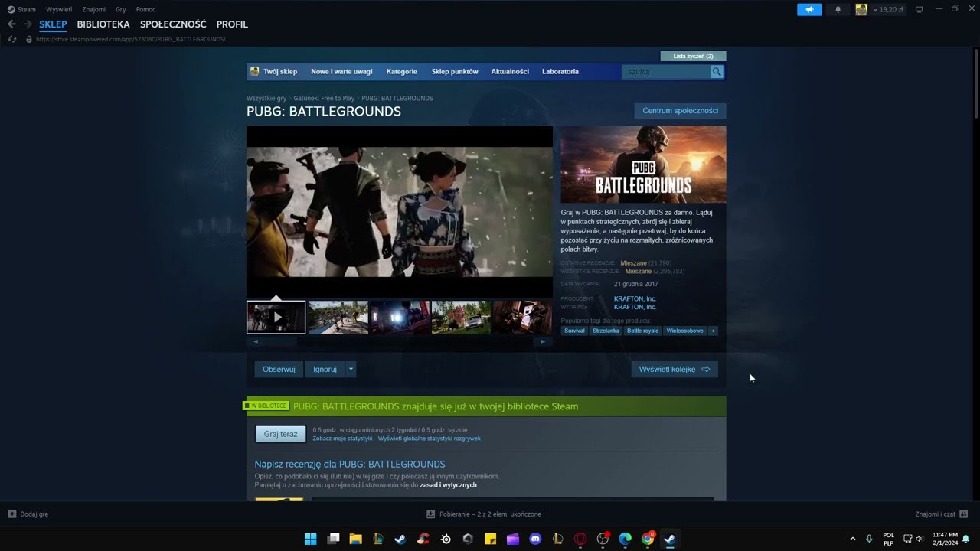Reload the store page
Screen dimensions: 980x551
[x=11, y=39]
